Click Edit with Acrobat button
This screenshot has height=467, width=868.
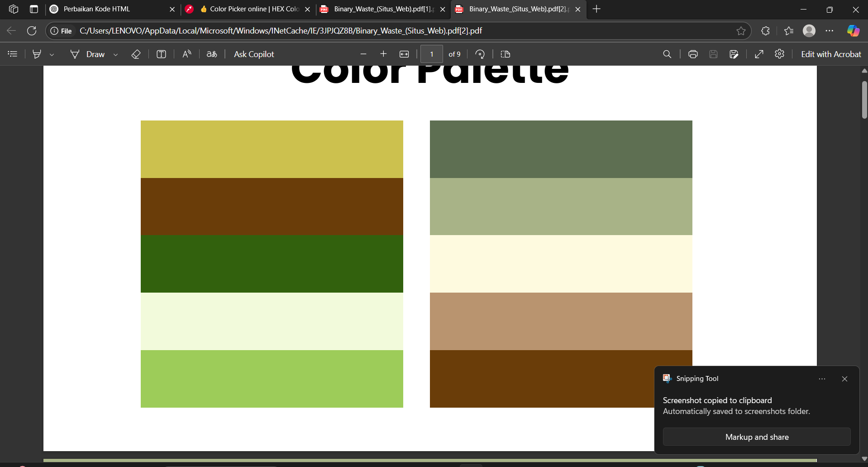coord(830,54)
